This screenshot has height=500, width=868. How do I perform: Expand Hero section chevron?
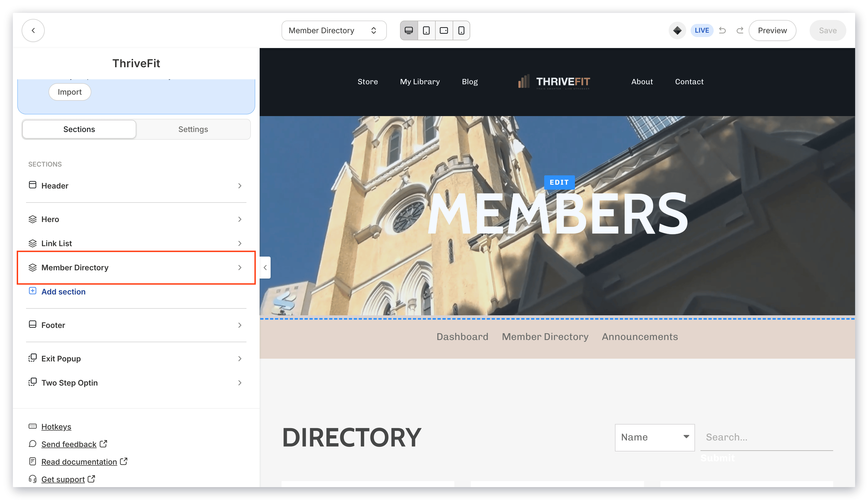[x=239, y=219]
